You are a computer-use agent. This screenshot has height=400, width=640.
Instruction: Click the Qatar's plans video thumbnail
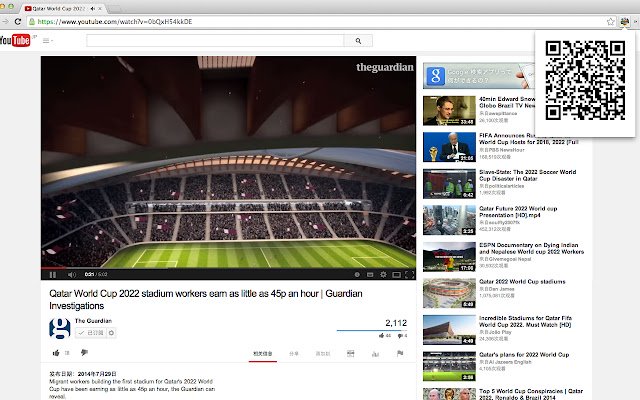pyautogui.click(x=449, y=366)
